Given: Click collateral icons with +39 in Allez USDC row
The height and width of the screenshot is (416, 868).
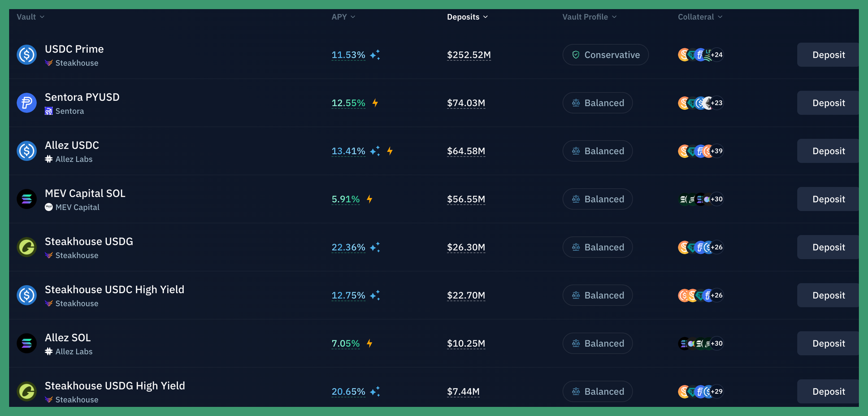Looking at the screenshot, I should [x=701, y=151].
